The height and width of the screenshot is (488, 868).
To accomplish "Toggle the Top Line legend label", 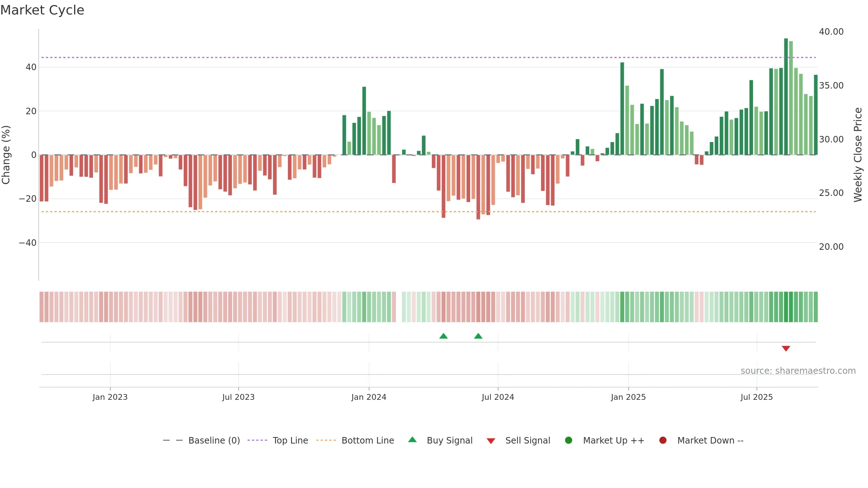I will [290, 441].
